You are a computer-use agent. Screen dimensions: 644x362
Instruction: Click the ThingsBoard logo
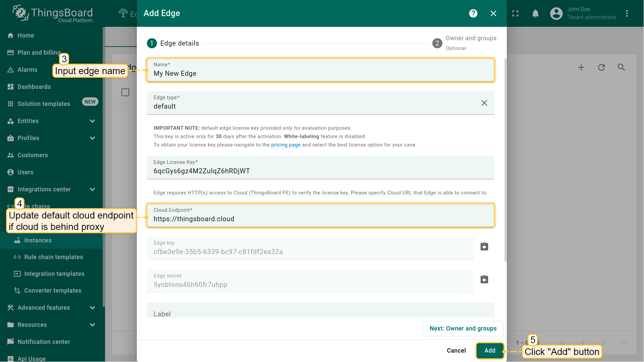[x=53, y=13]
